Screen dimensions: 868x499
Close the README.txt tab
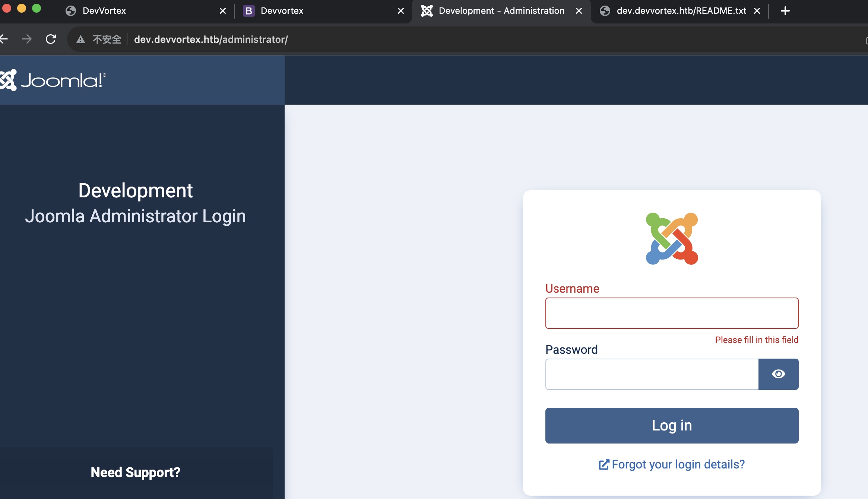tap(757, 11)
